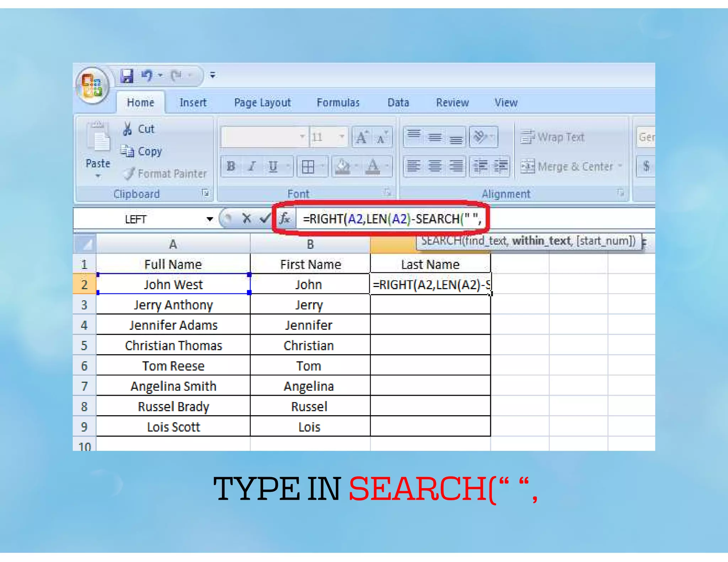Toggle Italic formatting
Viewport: 728px width, 562px height.
[252, 166]
